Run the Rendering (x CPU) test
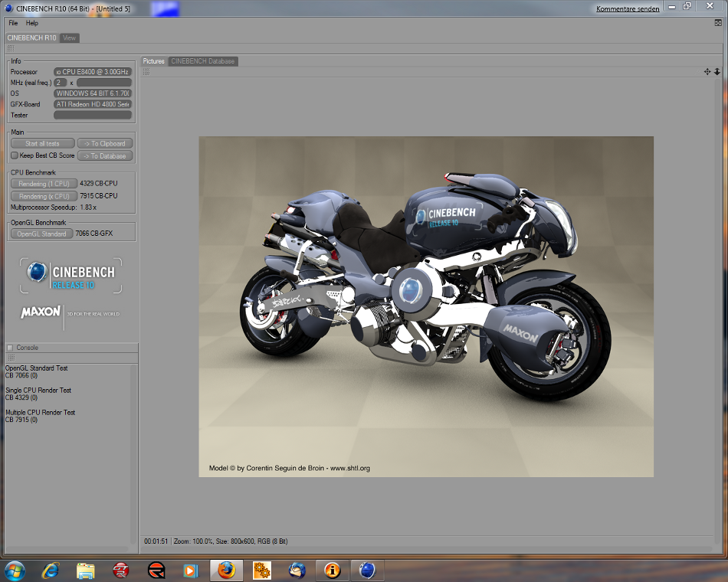The image size is (728, 582). [44, 196]
